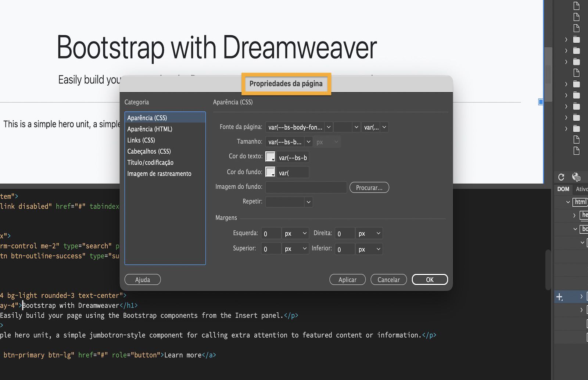Screen dimensions: 588x380
Task: Click the Esquerda margin value field
Action: tap(271, 234)
